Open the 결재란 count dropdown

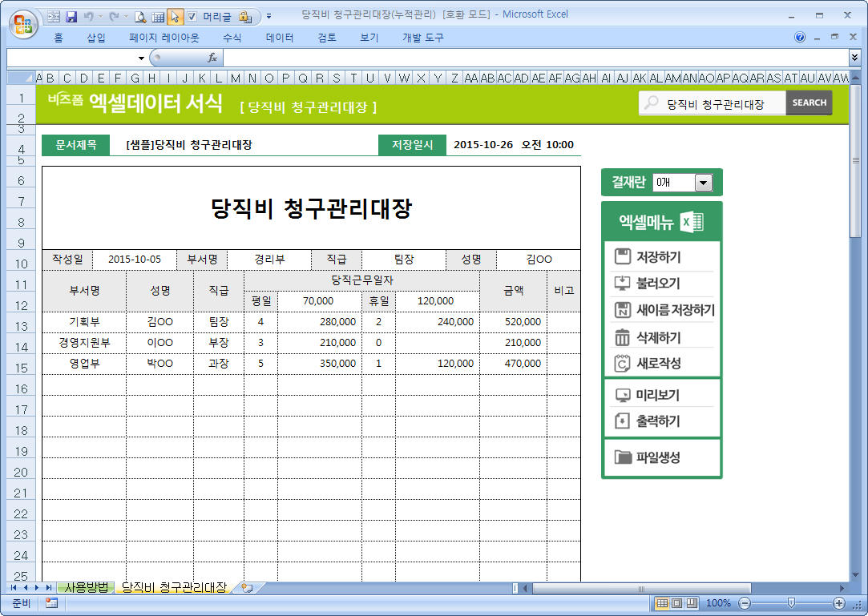point(703,183)
